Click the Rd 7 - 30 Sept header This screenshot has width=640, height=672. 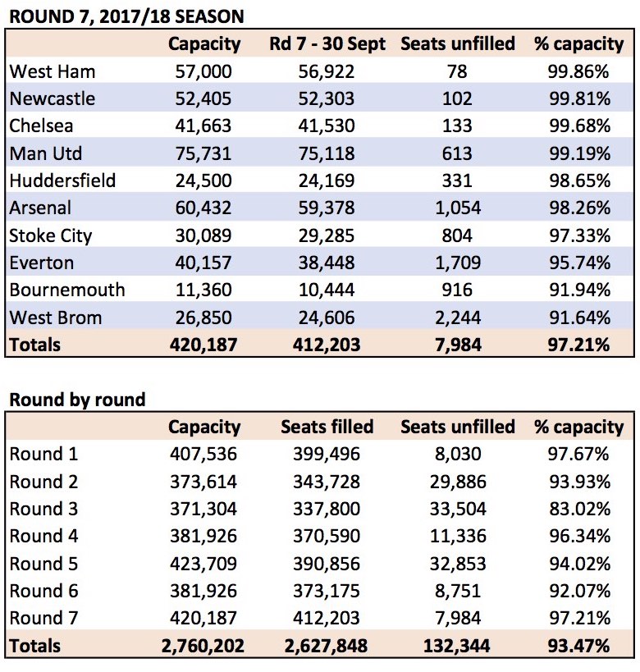327,43
